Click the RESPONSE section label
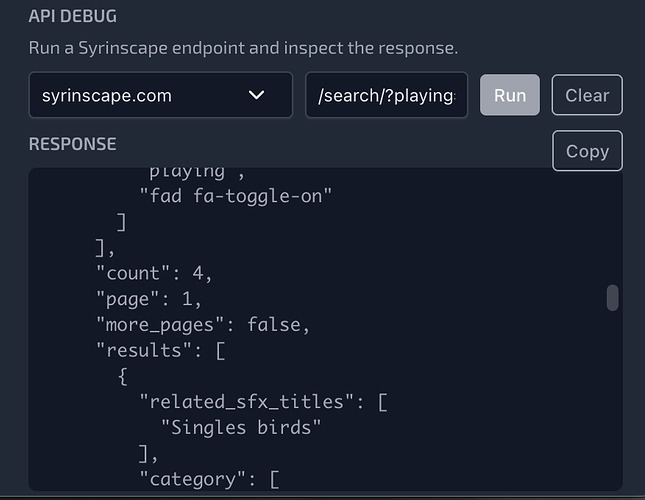645x500 pixels. click(72, 144)
